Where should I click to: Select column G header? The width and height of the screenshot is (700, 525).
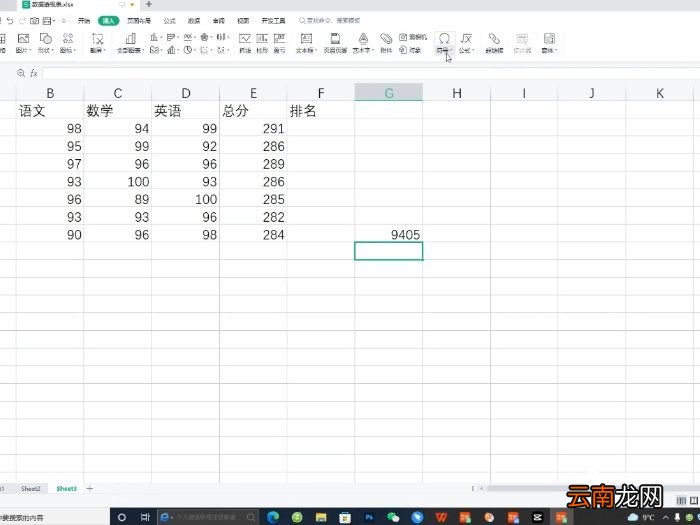(389, 93)
